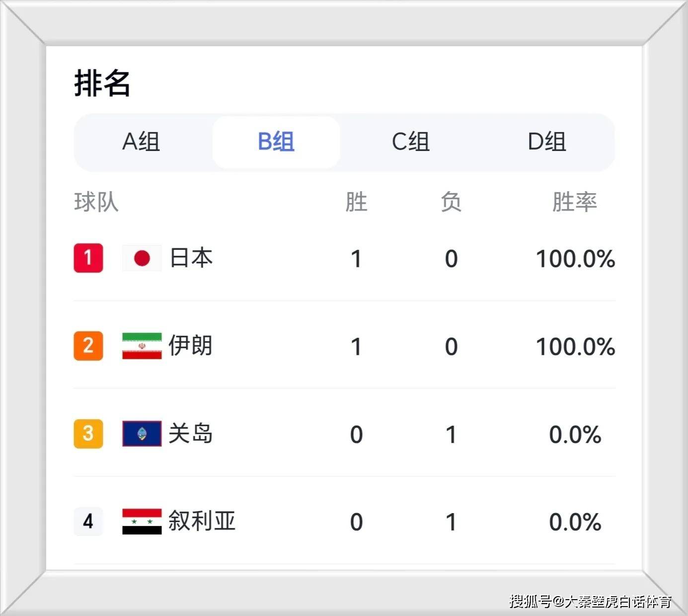This screenshot has width=688, height=616.
Task: Select team 叙利亚 name
Action: pyautogui.click(x=202, y=521)
